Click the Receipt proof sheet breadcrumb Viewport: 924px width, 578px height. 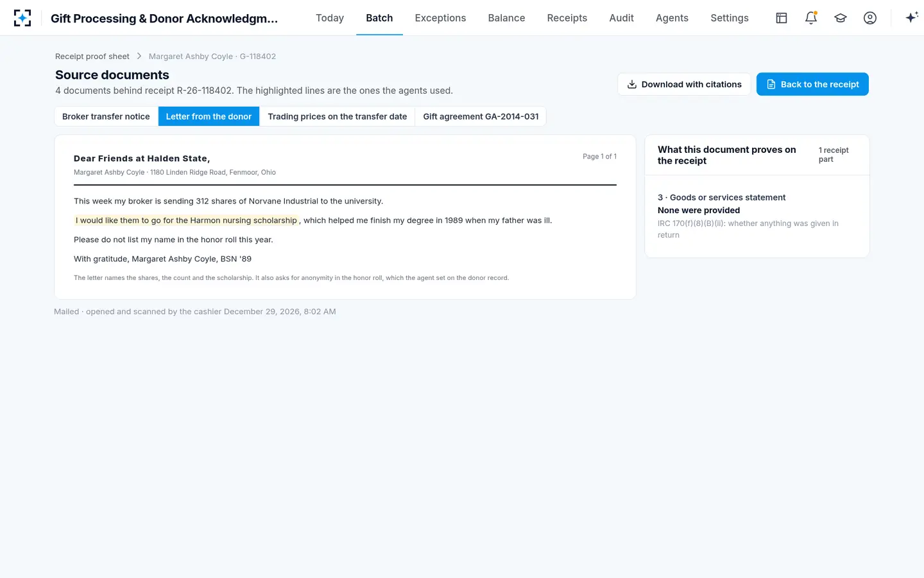(92, 57)
